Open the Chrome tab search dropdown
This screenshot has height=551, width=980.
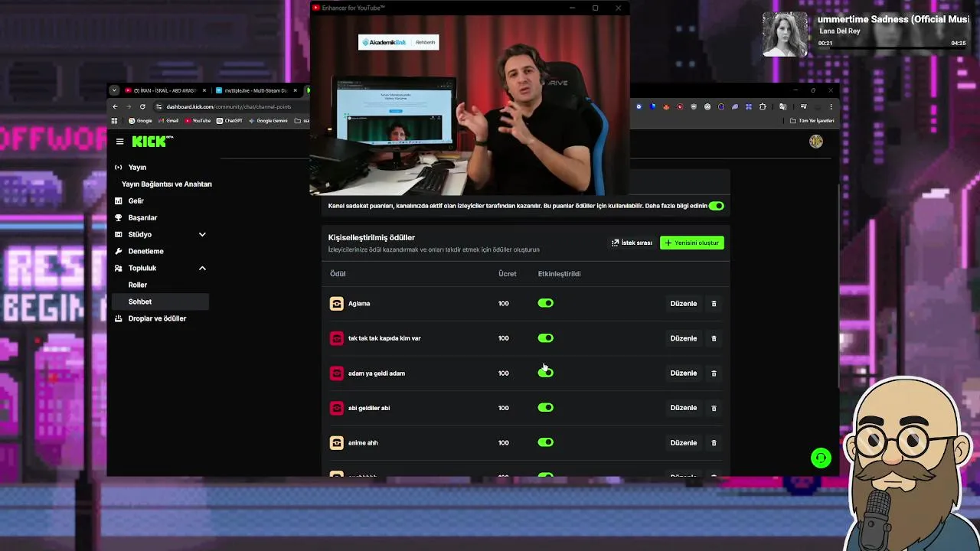pos(114,90)
